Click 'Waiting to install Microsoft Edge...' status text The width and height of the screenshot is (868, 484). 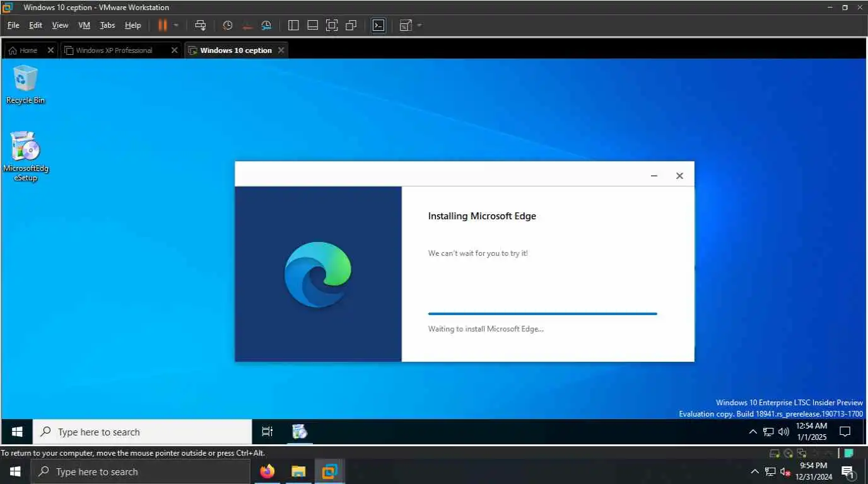[x=486, y=329]
